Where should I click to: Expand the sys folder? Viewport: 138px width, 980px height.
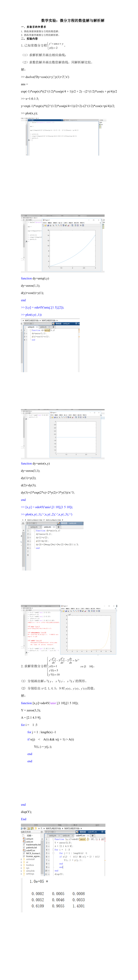point(21,868)
